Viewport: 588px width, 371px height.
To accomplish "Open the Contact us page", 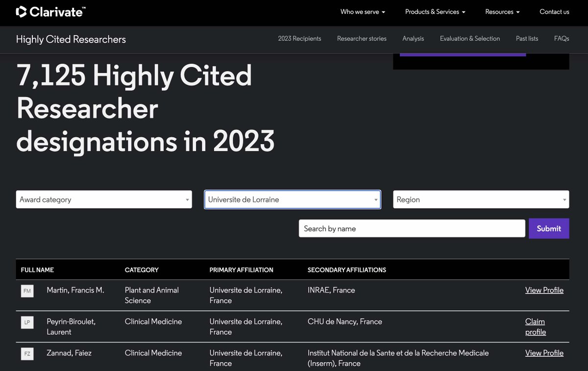I will (554, 12).
